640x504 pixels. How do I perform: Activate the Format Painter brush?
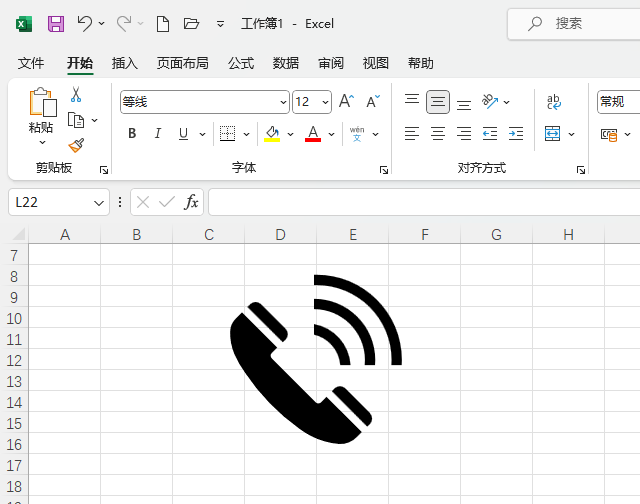pos(76,145)
